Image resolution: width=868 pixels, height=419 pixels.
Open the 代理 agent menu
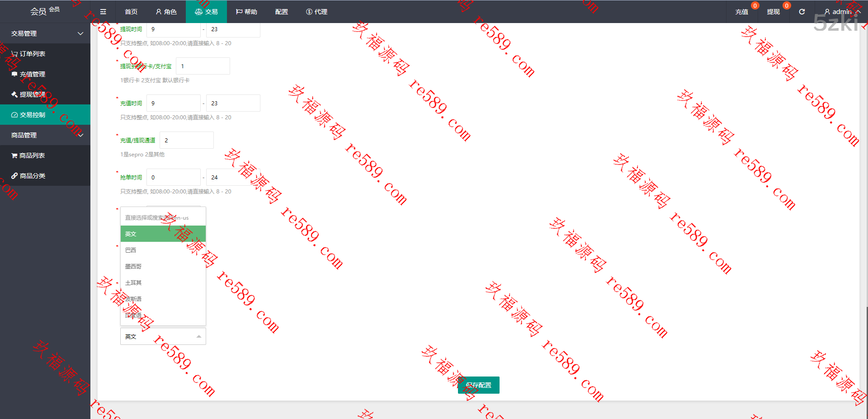(316, 12)
